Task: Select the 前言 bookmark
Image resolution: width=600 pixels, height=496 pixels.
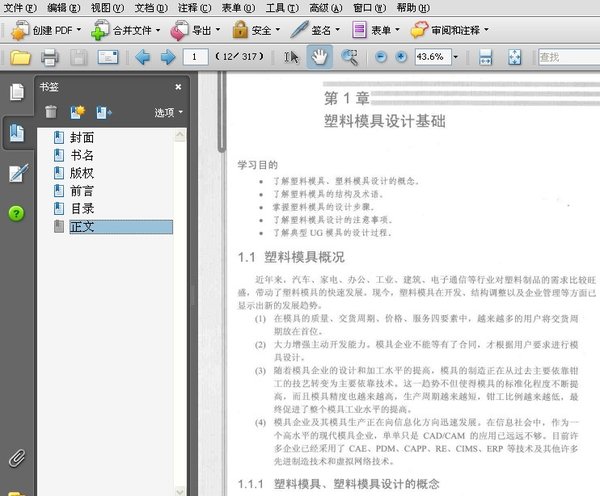Action: (x=82, y=191)
